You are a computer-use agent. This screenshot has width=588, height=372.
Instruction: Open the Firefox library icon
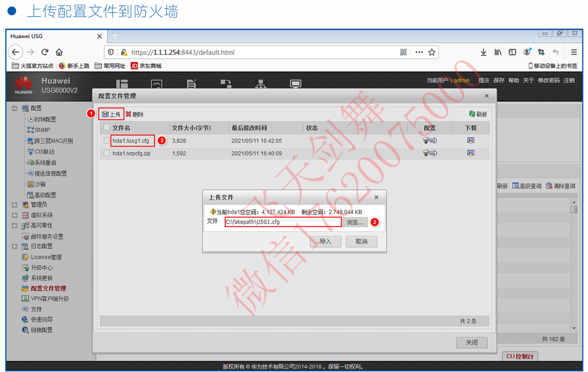tap(498, 52)
